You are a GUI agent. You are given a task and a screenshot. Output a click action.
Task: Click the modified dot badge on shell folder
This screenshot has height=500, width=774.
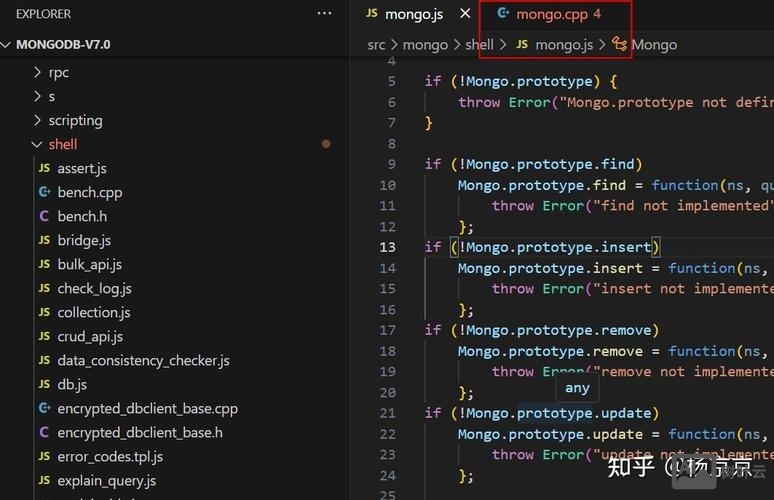(326, 144)
